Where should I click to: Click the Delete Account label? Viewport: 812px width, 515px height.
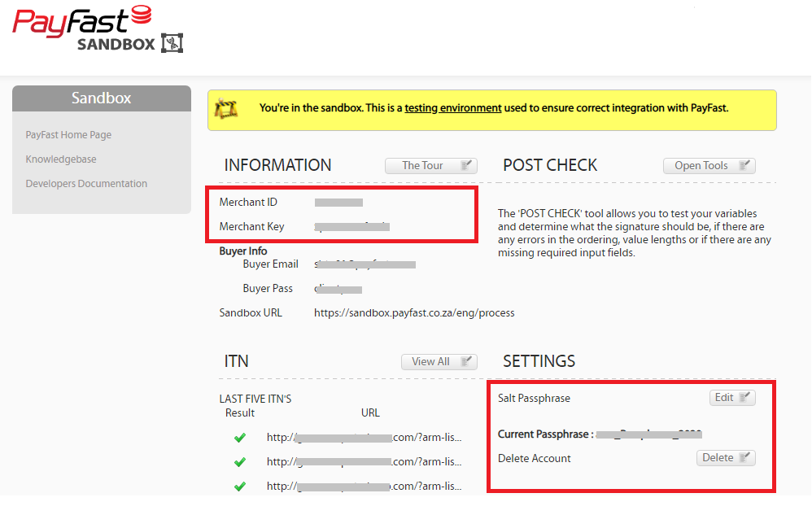tap(534, 459)
